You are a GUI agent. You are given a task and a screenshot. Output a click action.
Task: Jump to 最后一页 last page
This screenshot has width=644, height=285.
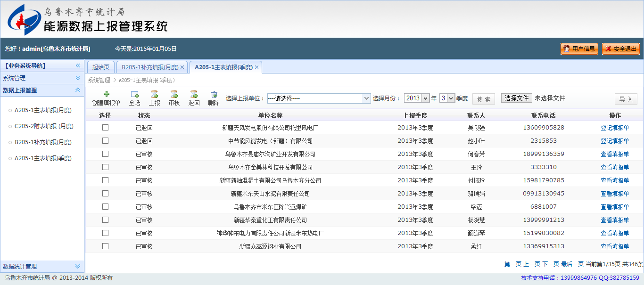(x=572, y=264)
